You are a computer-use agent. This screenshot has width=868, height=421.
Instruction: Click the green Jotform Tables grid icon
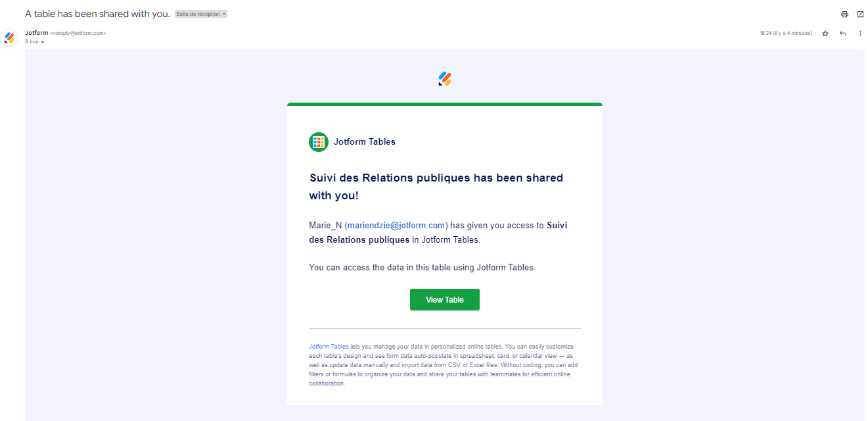coord(319,141)
